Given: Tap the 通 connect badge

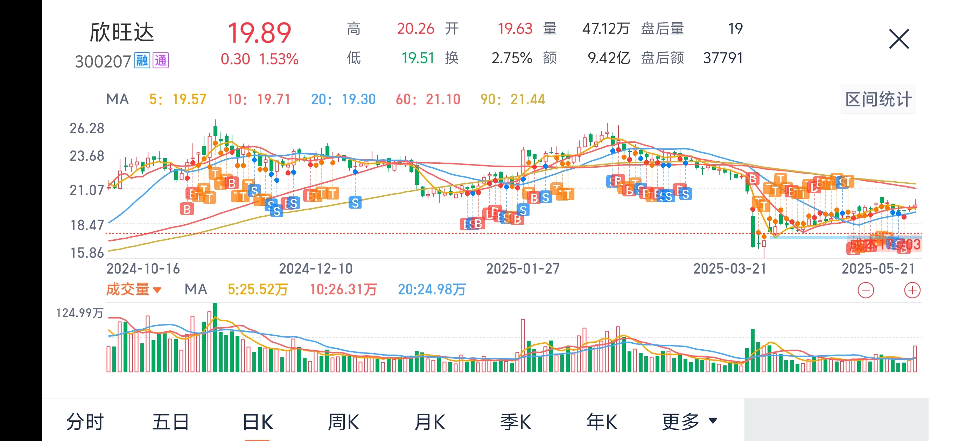Looking at the screenshot, I should click(161, 61).
